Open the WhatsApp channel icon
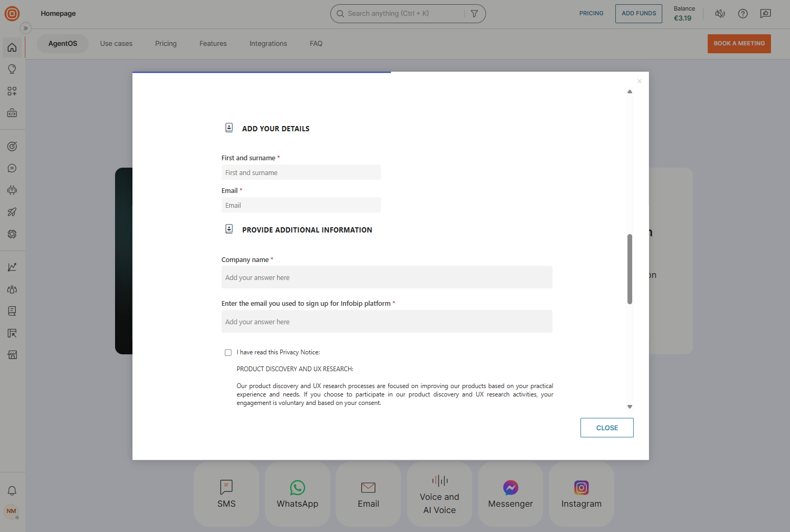Viewport: 790px width, 532px height. (x=297, y=488)
